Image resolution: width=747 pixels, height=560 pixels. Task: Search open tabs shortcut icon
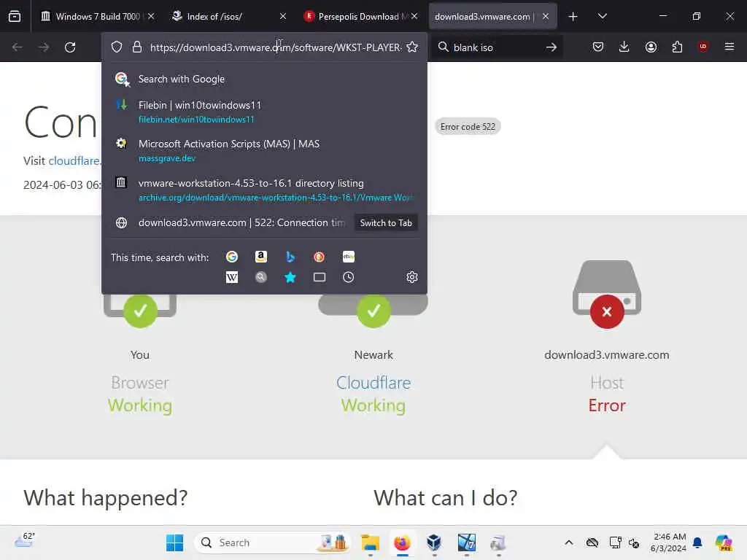[x=320, y=277]
